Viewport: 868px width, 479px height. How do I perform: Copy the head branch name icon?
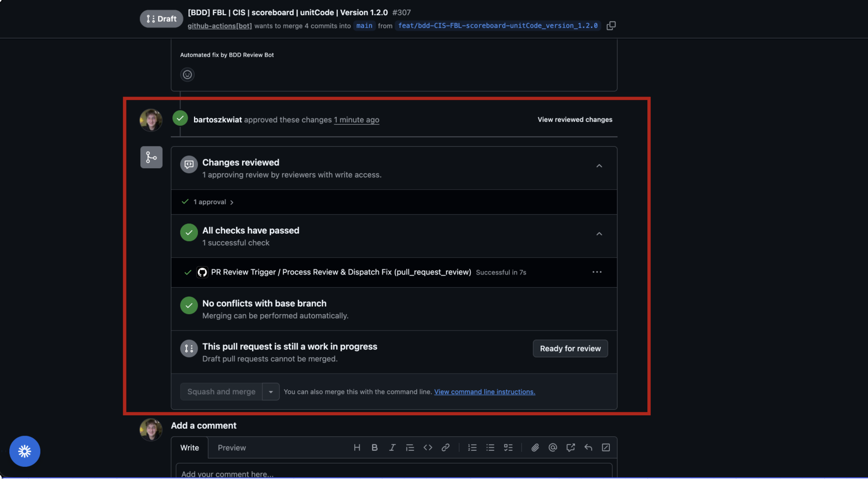611,26
